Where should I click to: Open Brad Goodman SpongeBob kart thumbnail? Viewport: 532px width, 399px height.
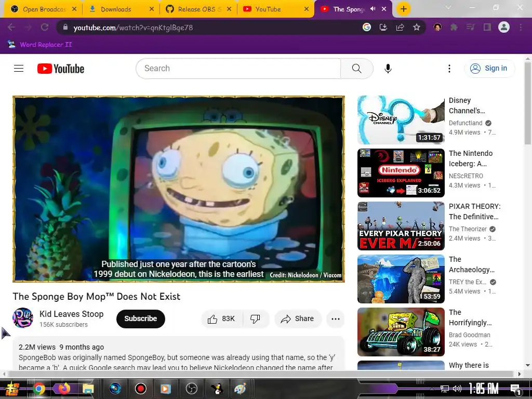click(401, 332)
